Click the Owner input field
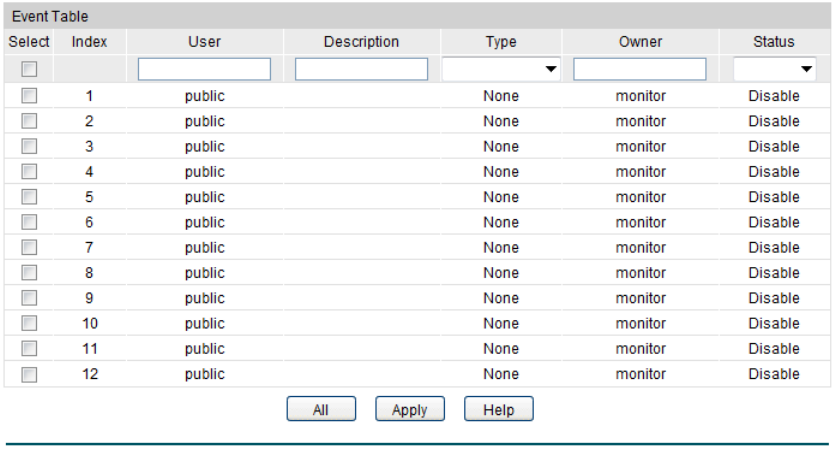 (640, 69)
